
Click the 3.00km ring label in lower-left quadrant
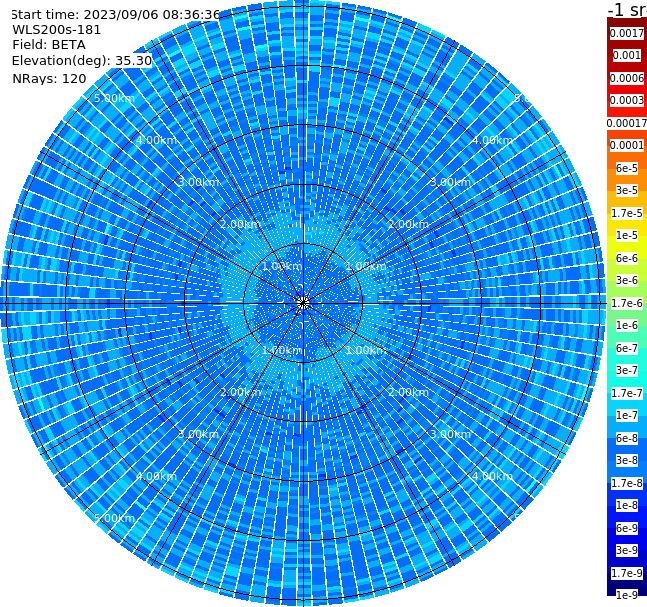198,434
